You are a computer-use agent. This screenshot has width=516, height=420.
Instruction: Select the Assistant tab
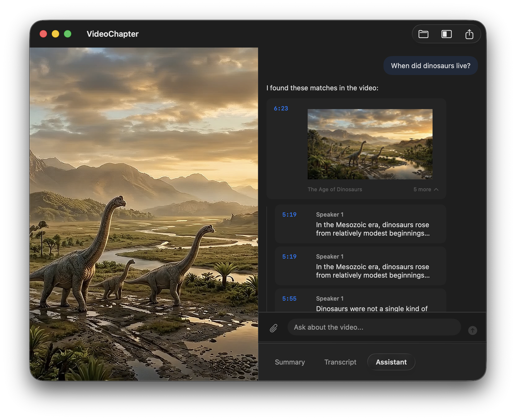coord(391,362)
